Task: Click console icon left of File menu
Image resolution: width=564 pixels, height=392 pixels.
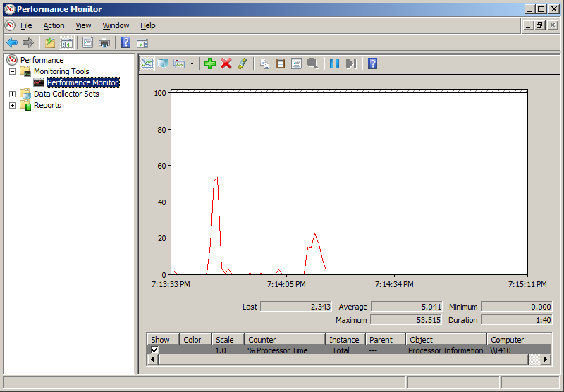Action: pyautogui.click(x=10, y=25)
